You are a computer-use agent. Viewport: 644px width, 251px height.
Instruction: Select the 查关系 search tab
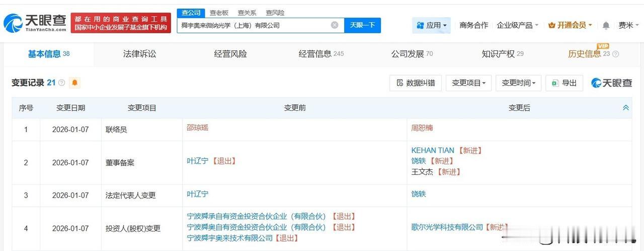[x=247, y=13]
